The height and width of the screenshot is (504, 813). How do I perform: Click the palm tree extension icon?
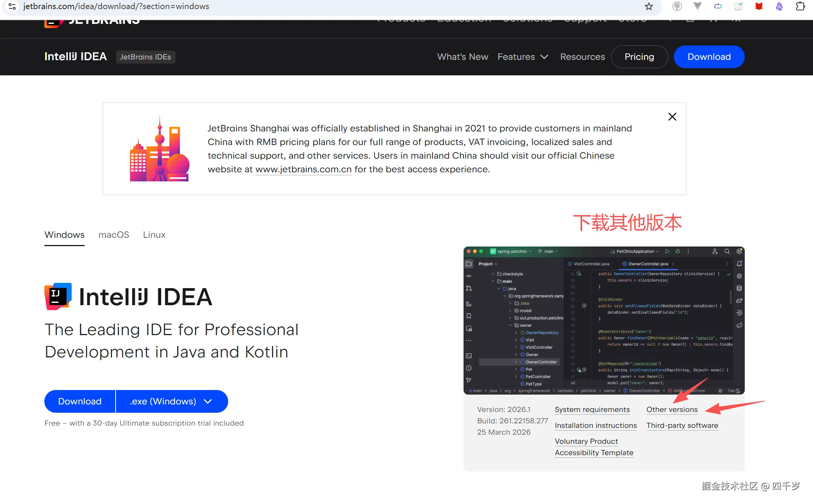(x=677, y=6)
